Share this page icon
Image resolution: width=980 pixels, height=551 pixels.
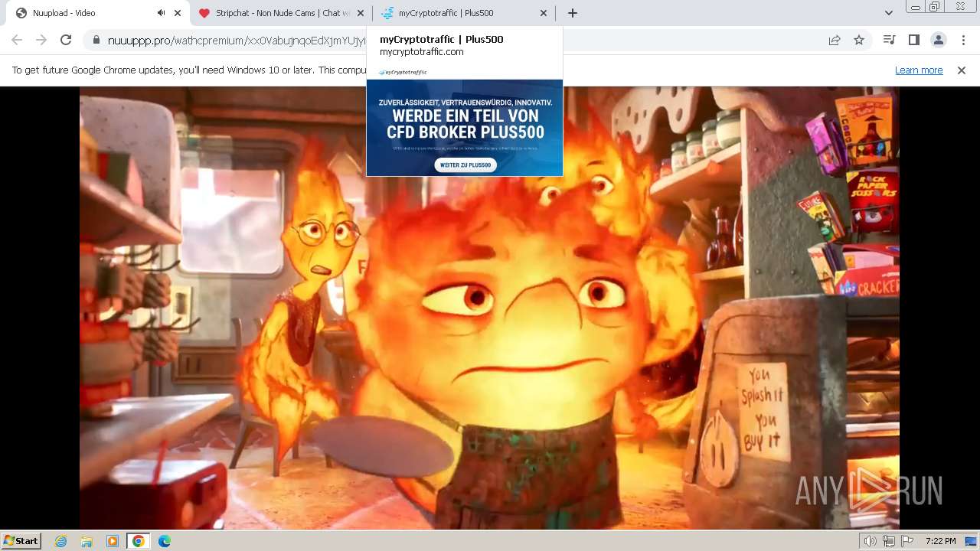835,40
